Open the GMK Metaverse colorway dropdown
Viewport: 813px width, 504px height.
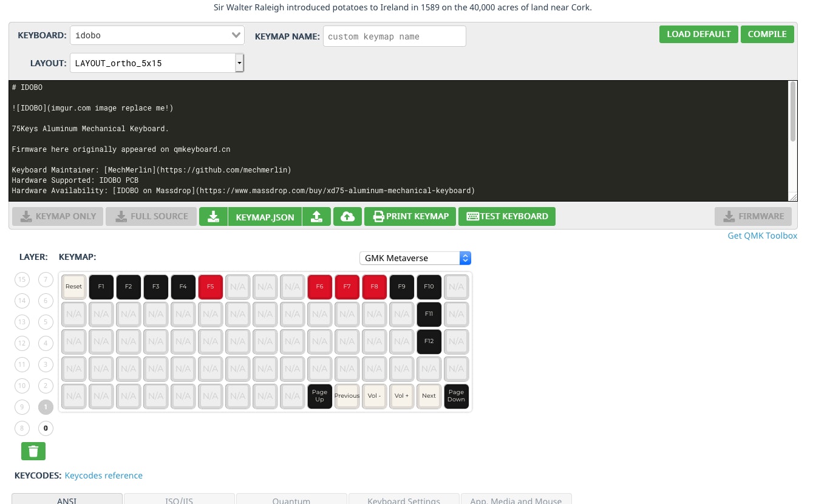[x=415, y=258]
